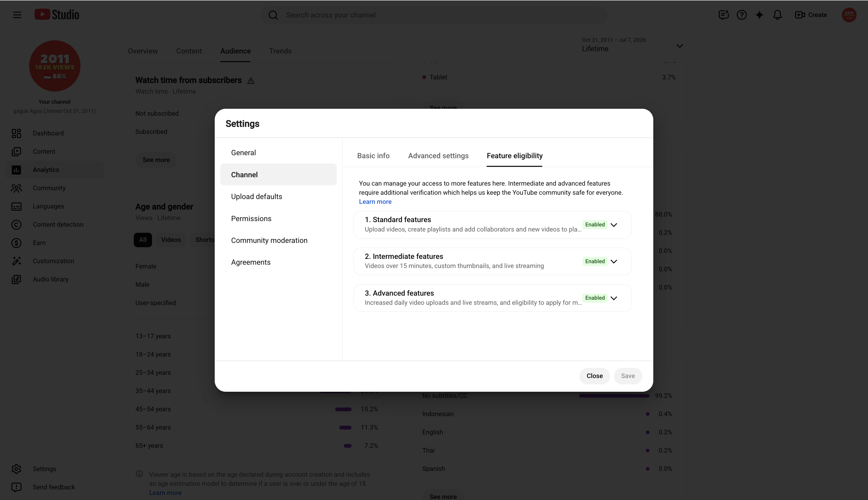The height and width of the screenshot is (500, 868).
Task: Open Permissions settings
Action: (278, 218)
